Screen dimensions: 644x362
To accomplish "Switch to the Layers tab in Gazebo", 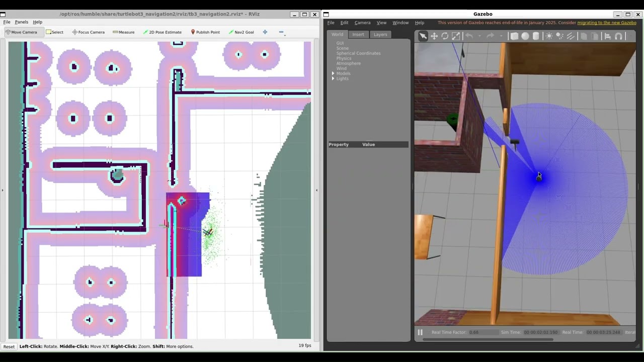I will click(x=380, y=34).
